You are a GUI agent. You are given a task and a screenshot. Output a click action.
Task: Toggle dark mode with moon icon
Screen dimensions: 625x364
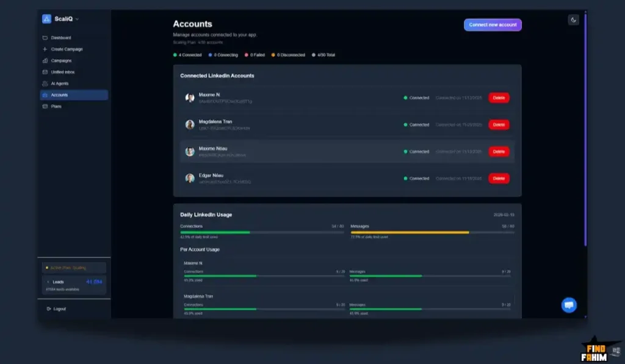[x=573, y=20]
